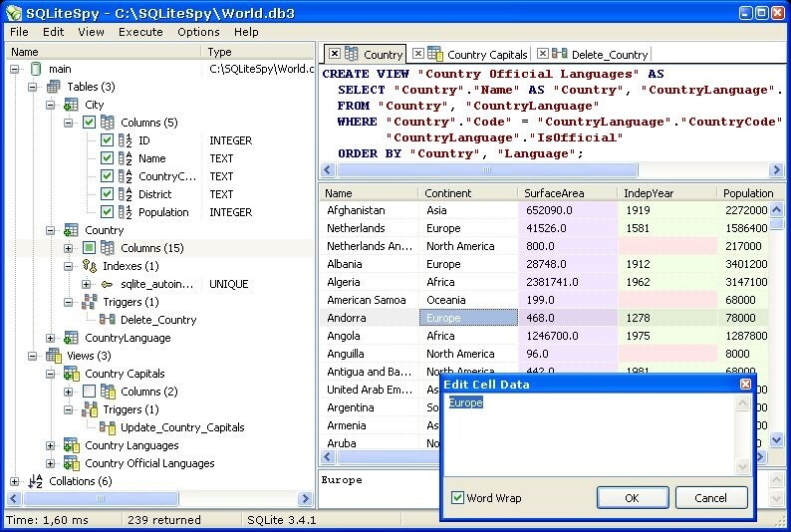Toggle the Word Wrap checkbox
This screenshot has width=791, height=532.
(457, 498)
